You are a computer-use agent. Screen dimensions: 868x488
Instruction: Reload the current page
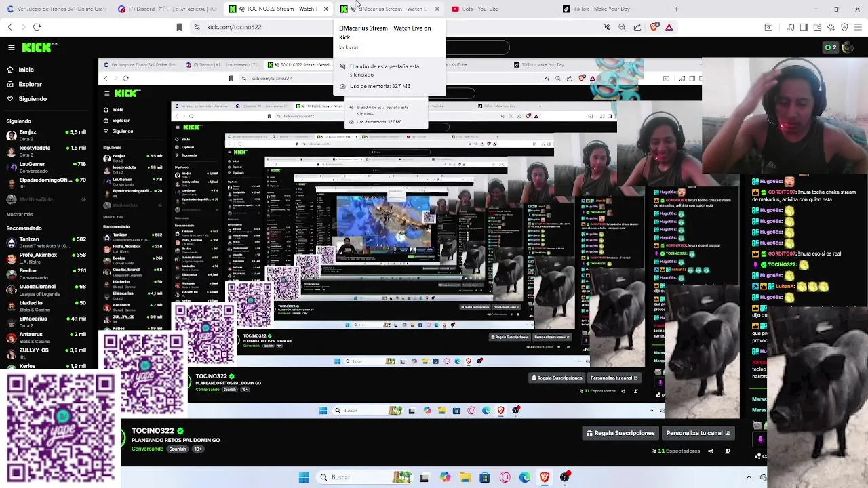click(37, 27)
